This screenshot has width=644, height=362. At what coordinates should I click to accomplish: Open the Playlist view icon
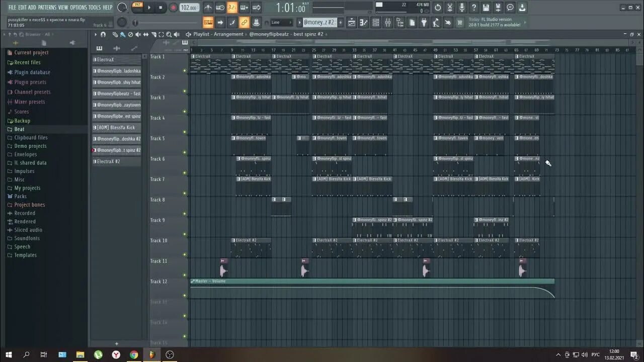(352, 22)
